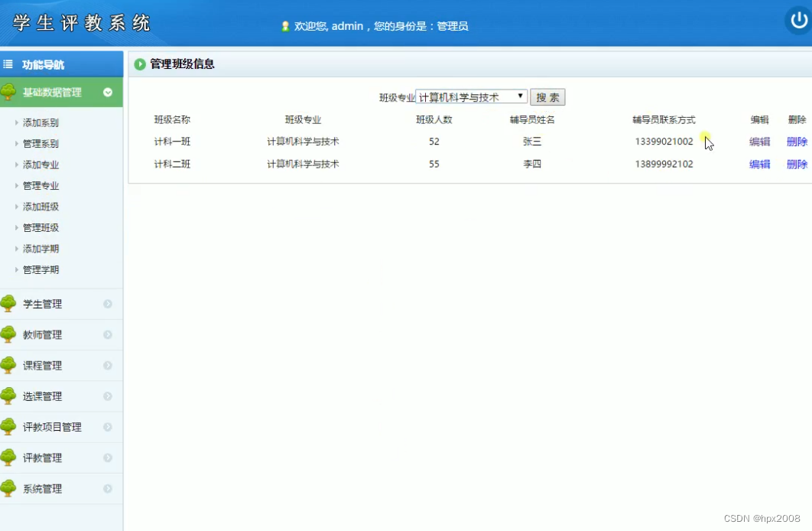
Task: Click the green arrow icon beside 管理班级信息
Action: pyautogui.click(x=140, y=64)
